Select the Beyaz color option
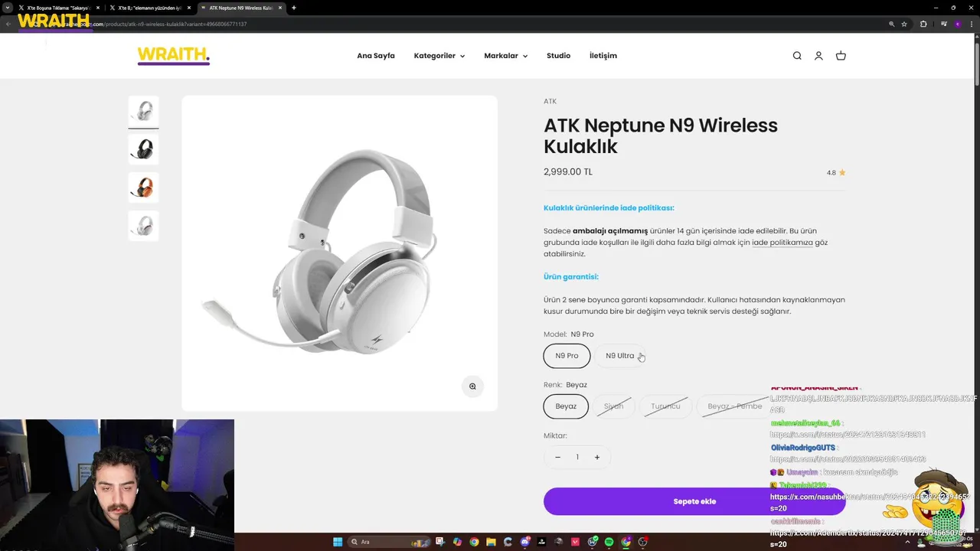The width and height of the screenshot is (980, 551). 566,406
